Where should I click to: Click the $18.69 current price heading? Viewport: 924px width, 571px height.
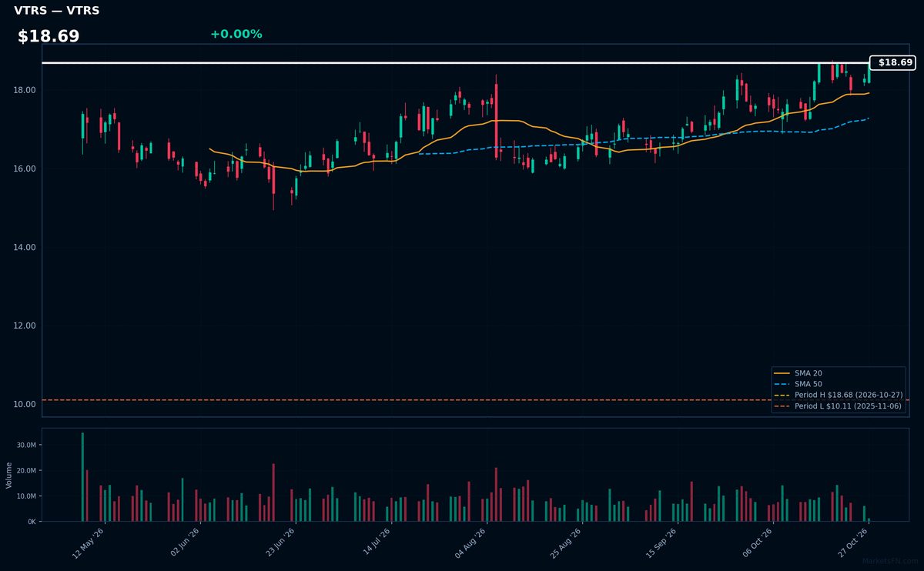49,37
